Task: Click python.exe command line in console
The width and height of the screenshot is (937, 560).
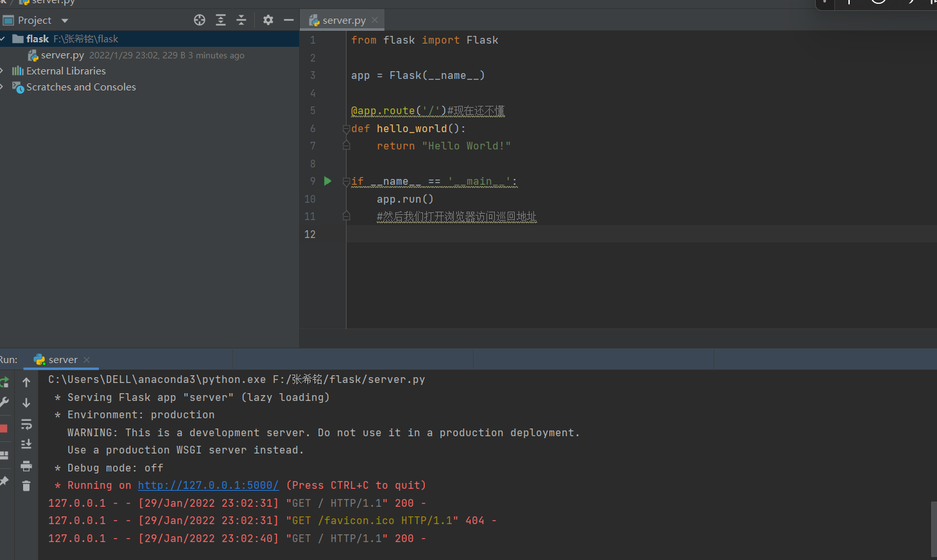Action: (236, 380)
